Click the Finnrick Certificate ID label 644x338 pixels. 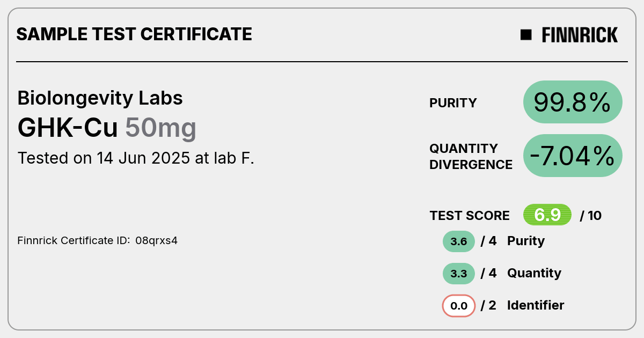click(74, 240)
